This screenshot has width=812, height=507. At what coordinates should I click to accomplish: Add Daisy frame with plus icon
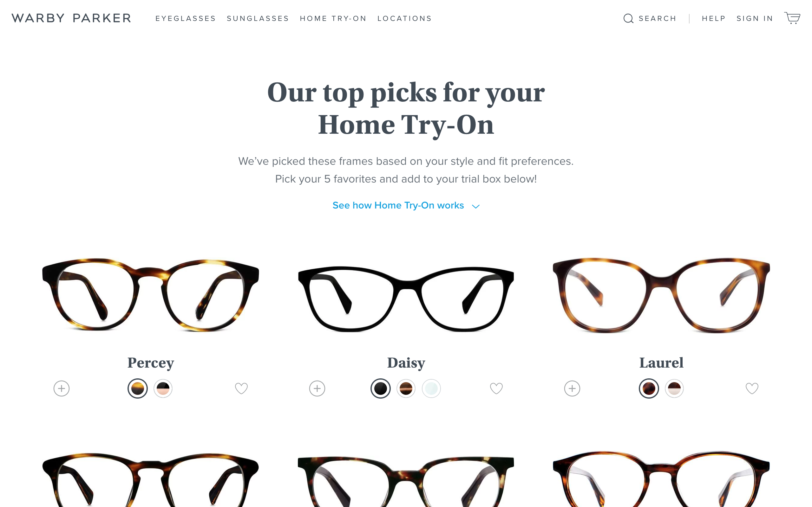pyautogui.click(x=317, y=388)
